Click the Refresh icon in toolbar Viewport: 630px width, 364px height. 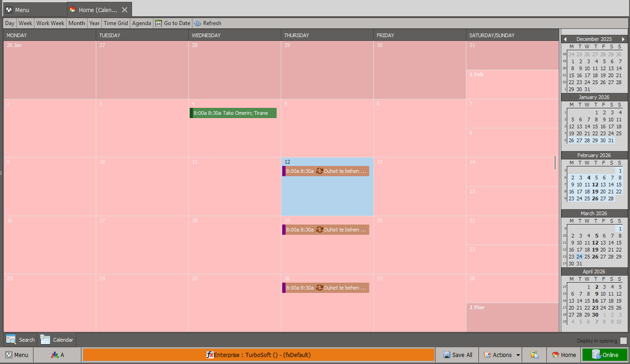(198, 23)
